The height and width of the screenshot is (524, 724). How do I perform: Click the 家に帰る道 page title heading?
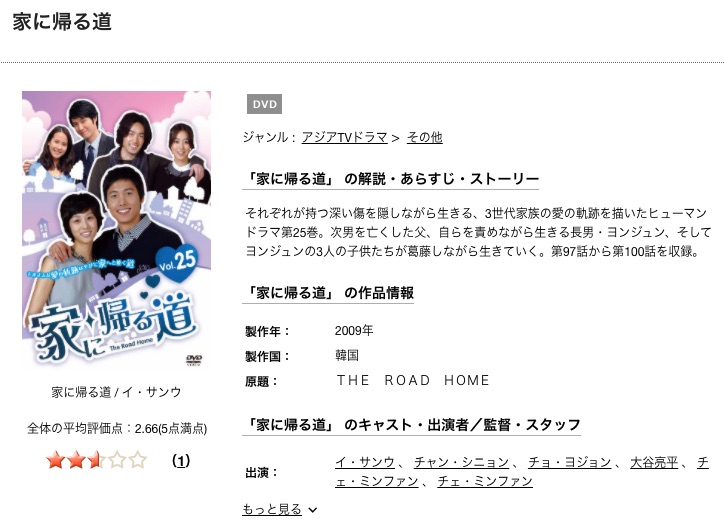click(x=62, y=22)
